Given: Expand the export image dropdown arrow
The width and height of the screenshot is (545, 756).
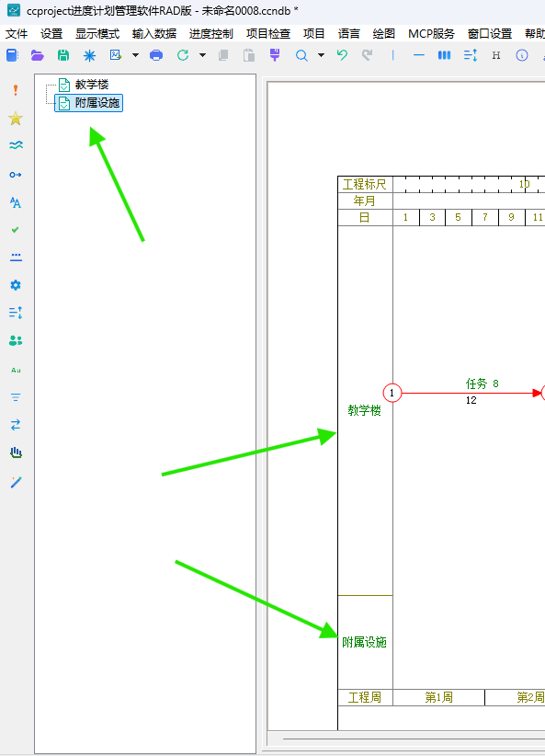Looking at the screenshot, I should point(135,55).
